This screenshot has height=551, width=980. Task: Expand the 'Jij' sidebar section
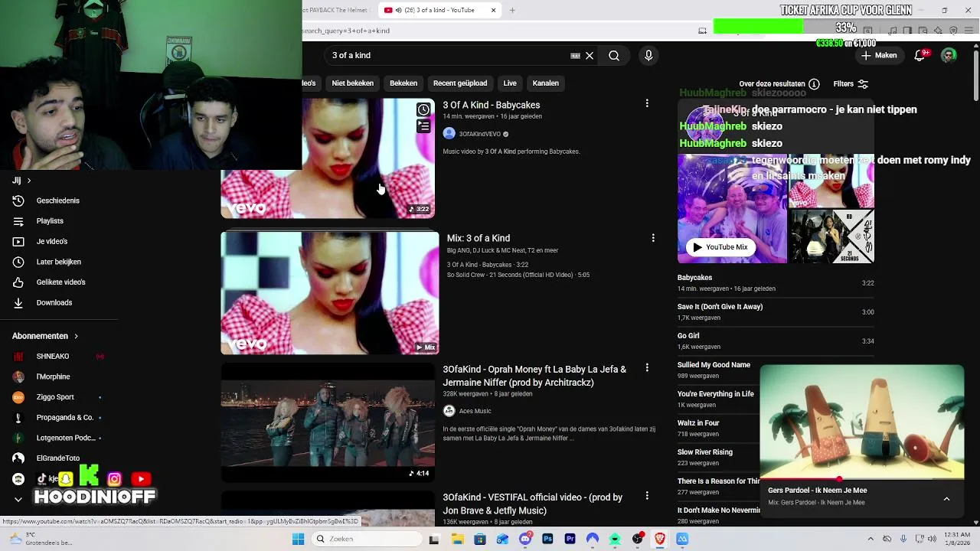point(21,181)
